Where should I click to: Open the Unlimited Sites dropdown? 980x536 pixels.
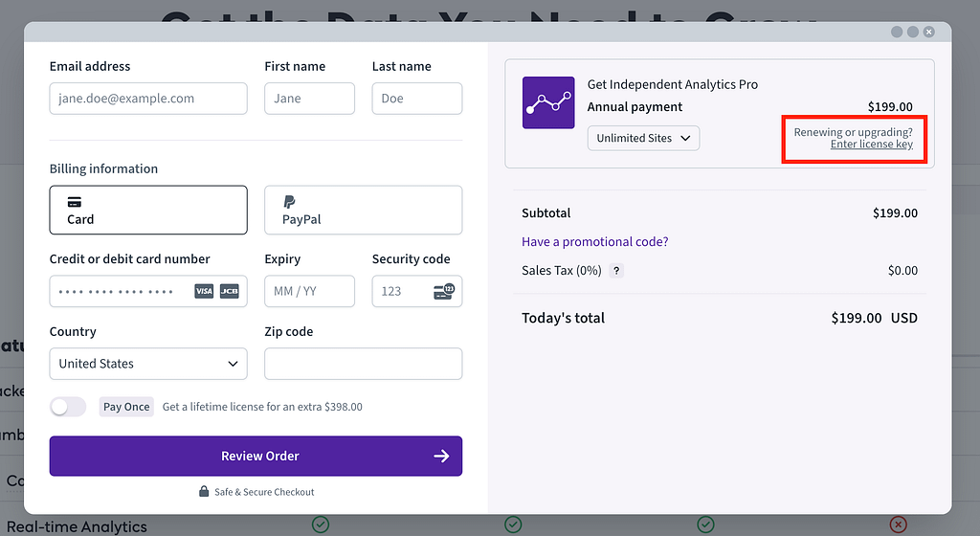tap(643, 138)
